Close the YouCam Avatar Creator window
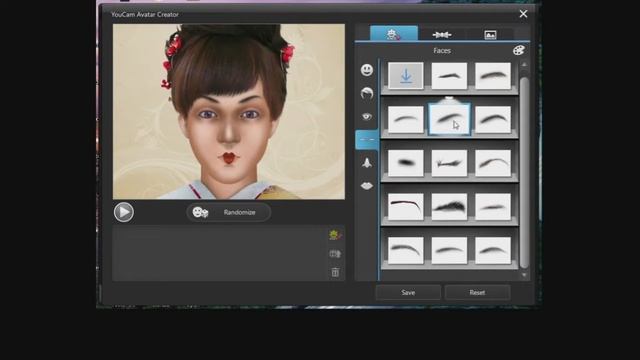 523,14
